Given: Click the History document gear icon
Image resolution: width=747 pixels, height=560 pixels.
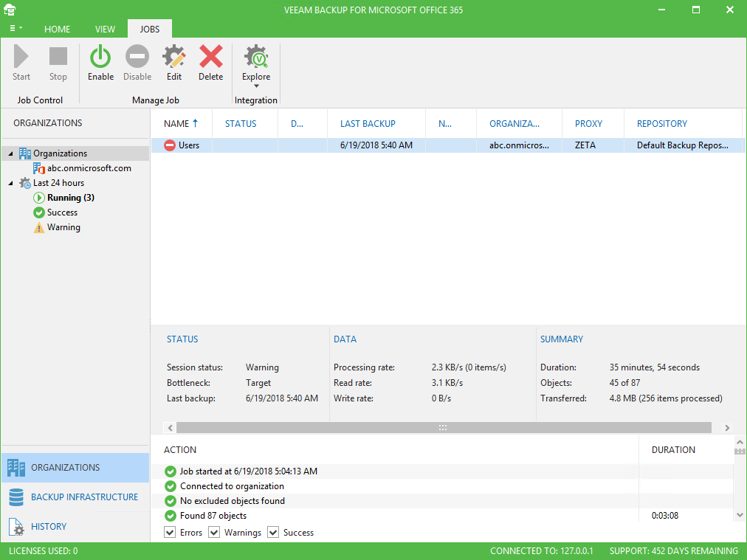Looking at the screenshot, I should coord(16,527).
